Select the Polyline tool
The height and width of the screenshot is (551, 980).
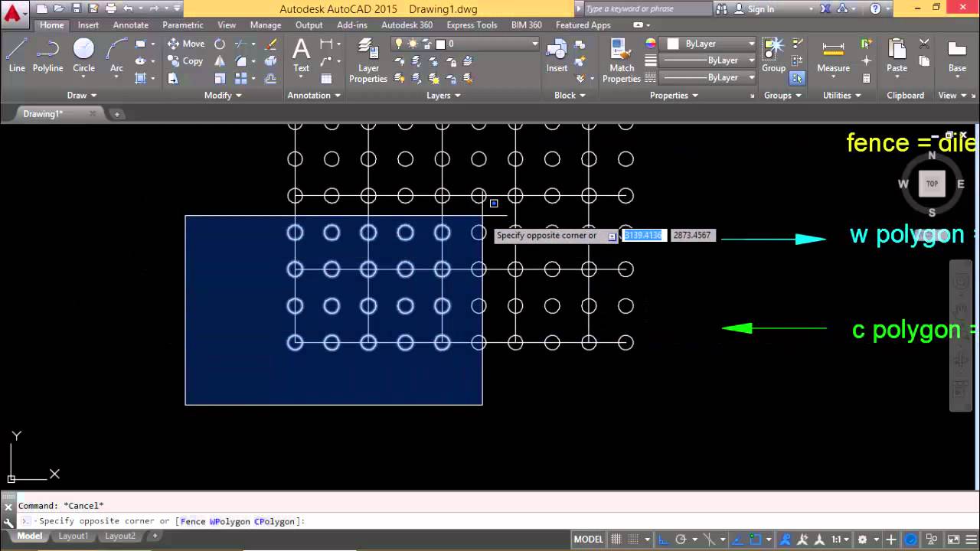coord(47,55)
